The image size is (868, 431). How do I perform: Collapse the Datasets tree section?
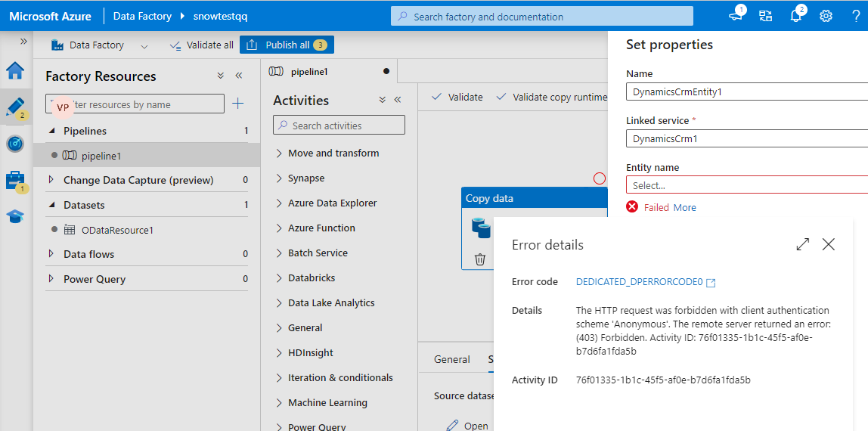click(52, 205)
